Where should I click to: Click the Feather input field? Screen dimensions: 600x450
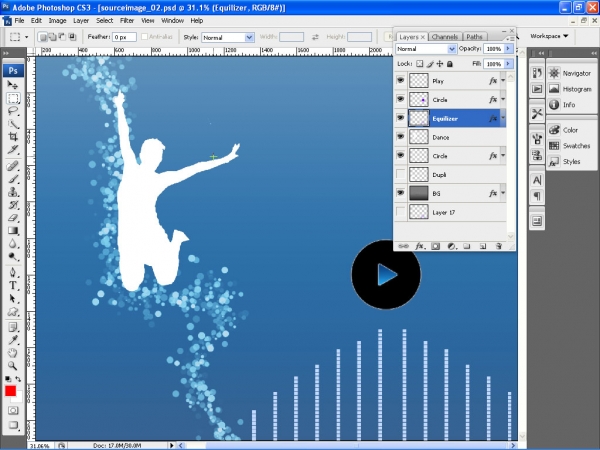pos(124,37)
